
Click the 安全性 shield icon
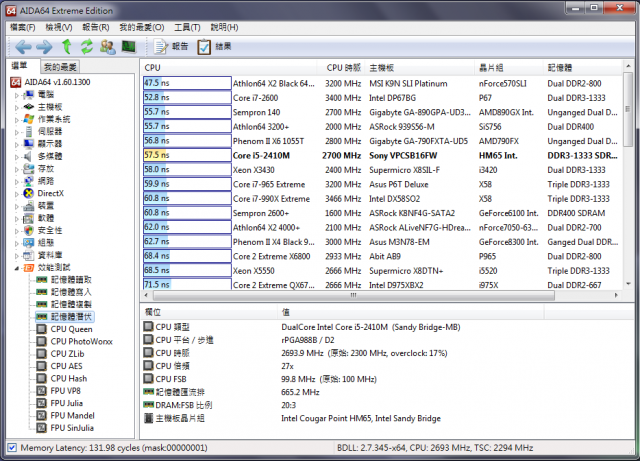click(29, 230)
